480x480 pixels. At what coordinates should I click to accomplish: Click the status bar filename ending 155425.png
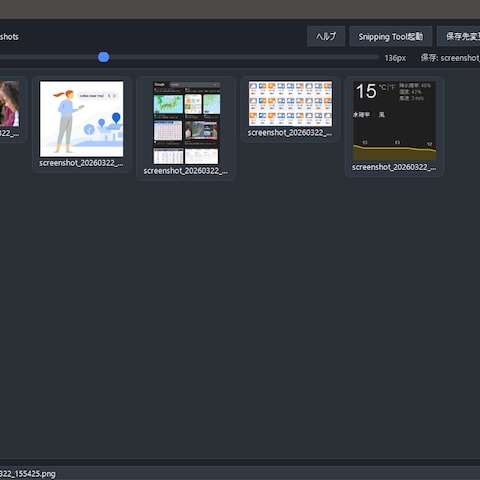click(28, 474)
